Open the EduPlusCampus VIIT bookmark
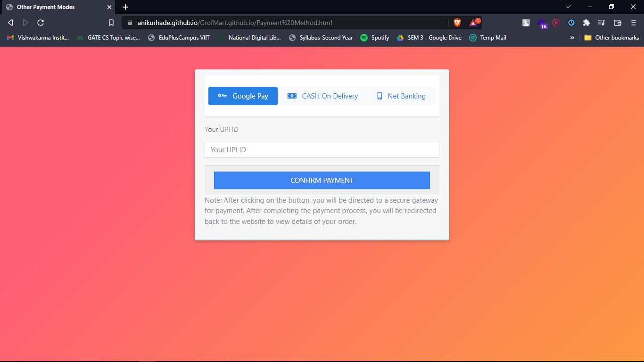644x362 pixels. [x=179, y=38]
